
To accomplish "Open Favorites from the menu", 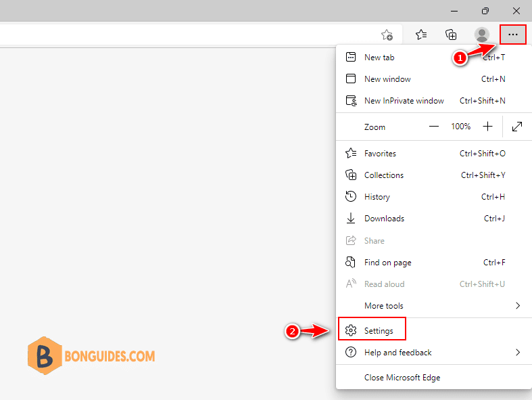I will click(x=433, y=153).
